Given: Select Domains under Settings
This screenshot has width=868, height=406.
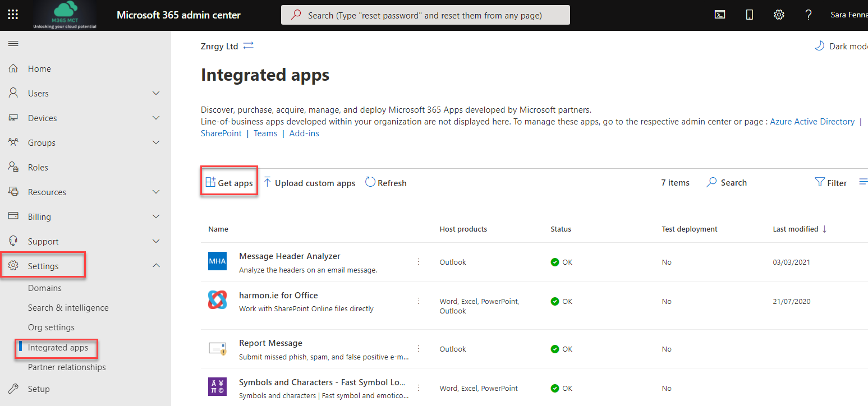Looking at the screenshot, I should (x=45, y=288).
